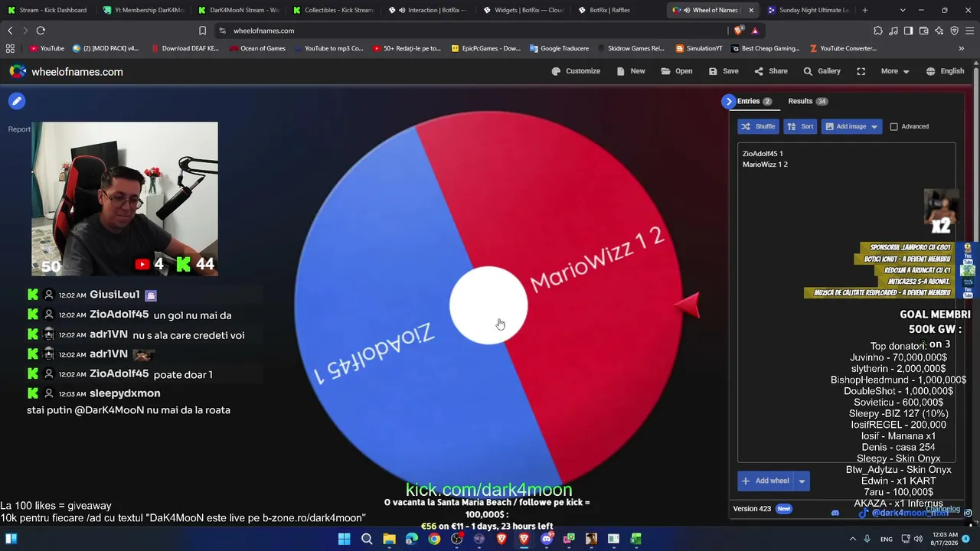Open the EpicPcGames bookmark

(x=486, y=48)
